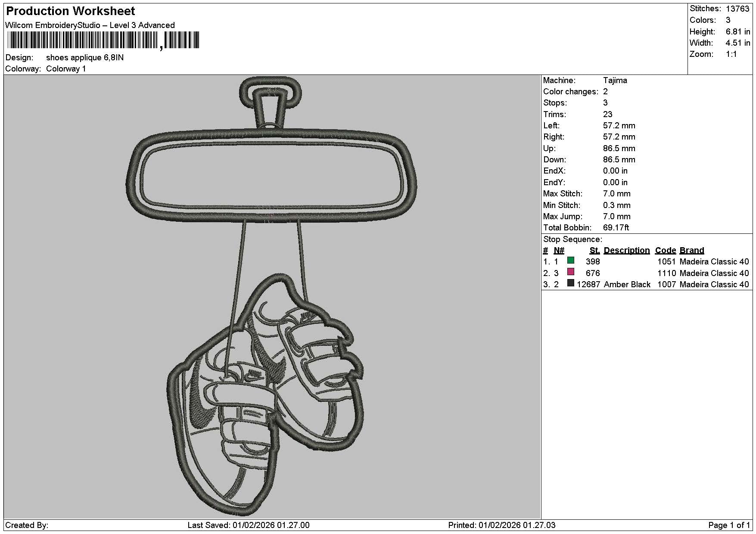Click the barcode under the studio name
This screenshot has height=534, width=756.
pyautogui.click(x=103, y=40)
